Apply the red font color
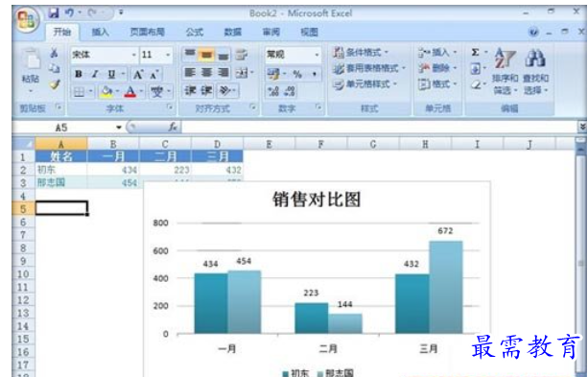Screen dimensions: 588x377 tap(130, 91)
